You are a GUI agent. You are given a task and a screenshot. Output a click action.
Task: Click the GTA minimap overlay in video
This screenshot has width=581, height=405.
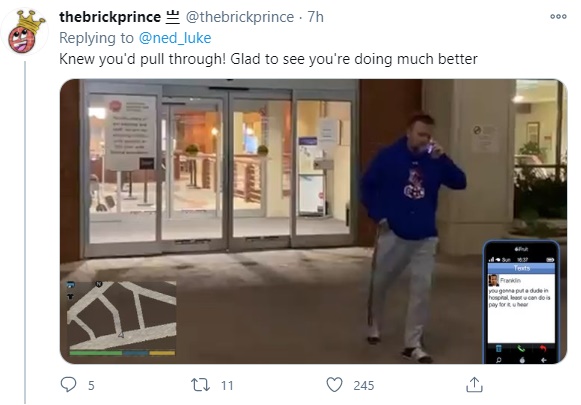[122, 315]
